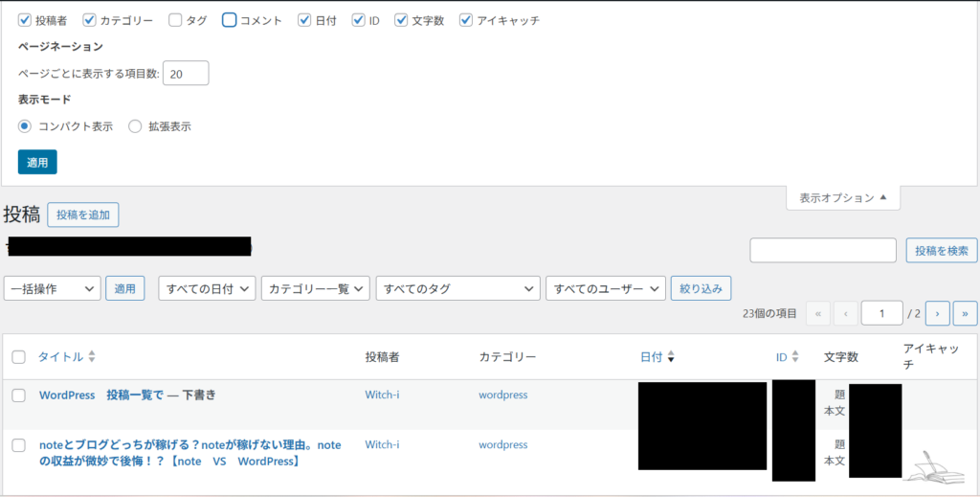Click the 投稿を検索 button
Viewport: 980px width, 497px height.
click(942, 250)
